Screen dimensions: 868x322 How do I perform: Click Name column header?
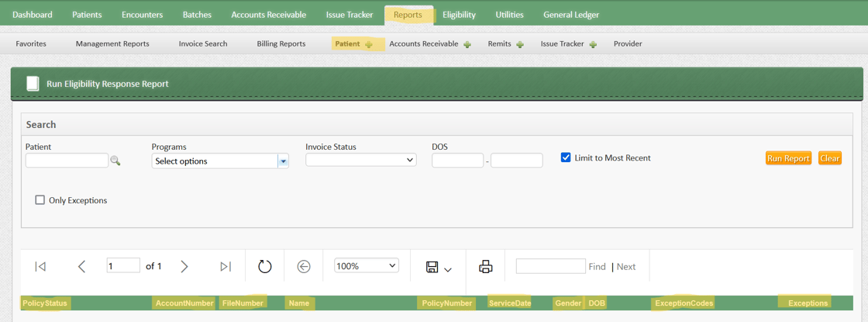tap(299, 303)
